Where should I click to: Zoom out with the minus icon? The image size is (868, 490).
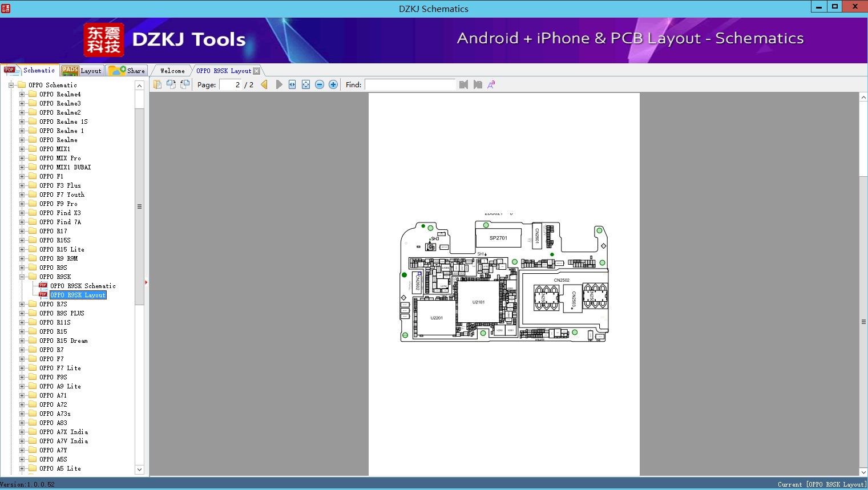pos(320,84)
